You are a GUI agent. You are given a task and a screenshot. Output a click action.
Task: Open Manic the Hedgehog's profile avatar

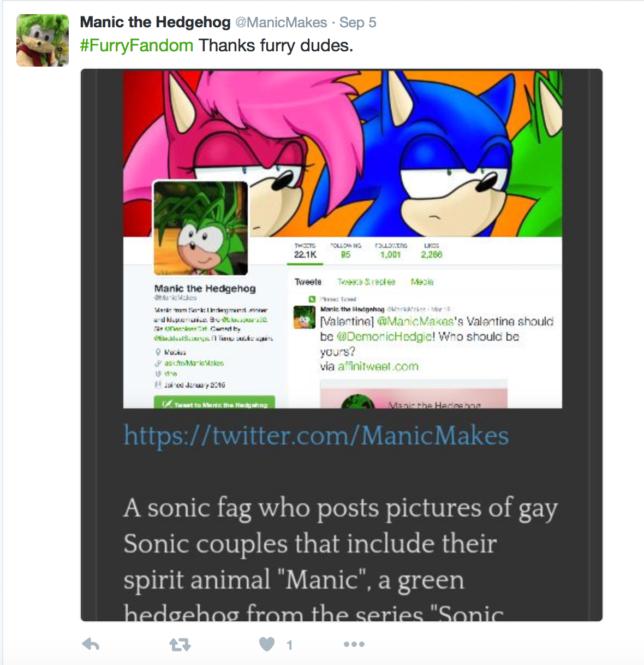[43, 40]
